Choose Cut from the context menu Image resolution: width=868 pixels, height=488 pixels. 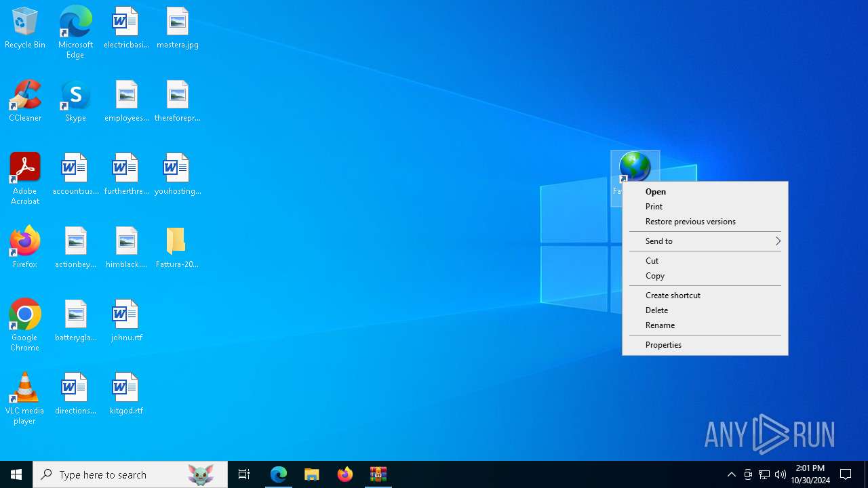coord(705,261)
